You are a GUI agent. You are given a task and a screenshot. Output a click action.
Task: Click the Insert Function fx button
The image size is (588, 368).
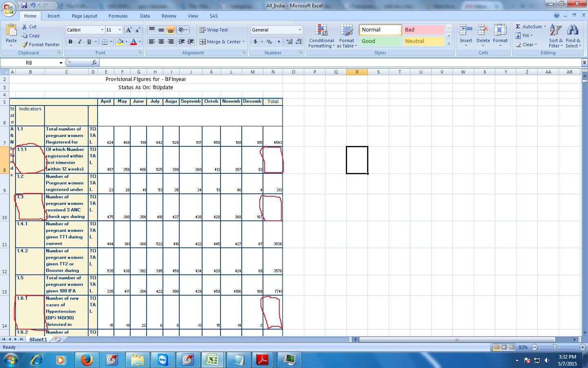(x=94, y=63)
